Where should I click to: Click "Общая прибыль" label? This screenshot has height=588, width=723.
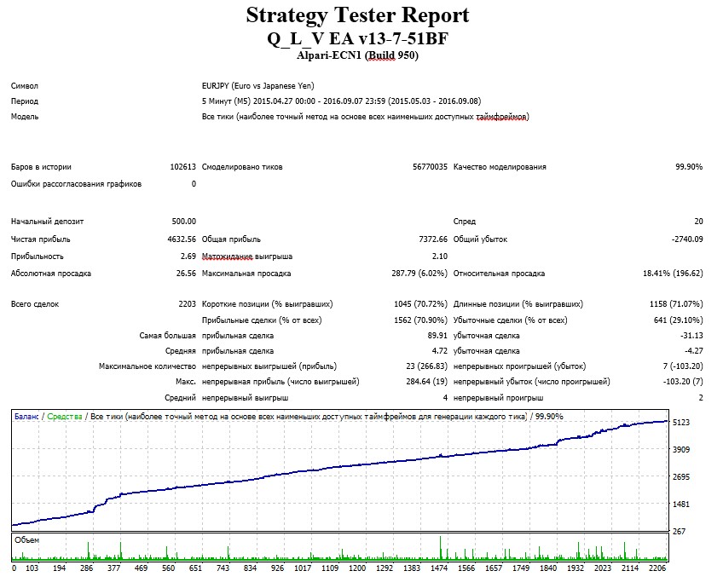pyautogui.click(x=231, y=239)
